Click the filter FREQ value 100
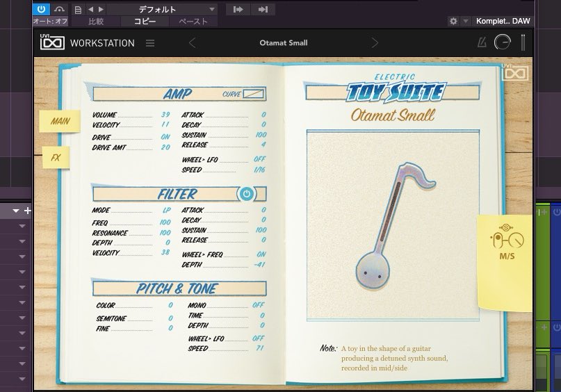The image size is (561, 392). click(165, 222)
